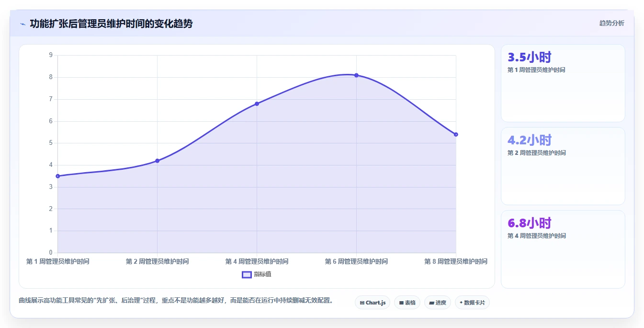Toggle the 指标值 legend item
644x328 pixels.
[257, 274]
